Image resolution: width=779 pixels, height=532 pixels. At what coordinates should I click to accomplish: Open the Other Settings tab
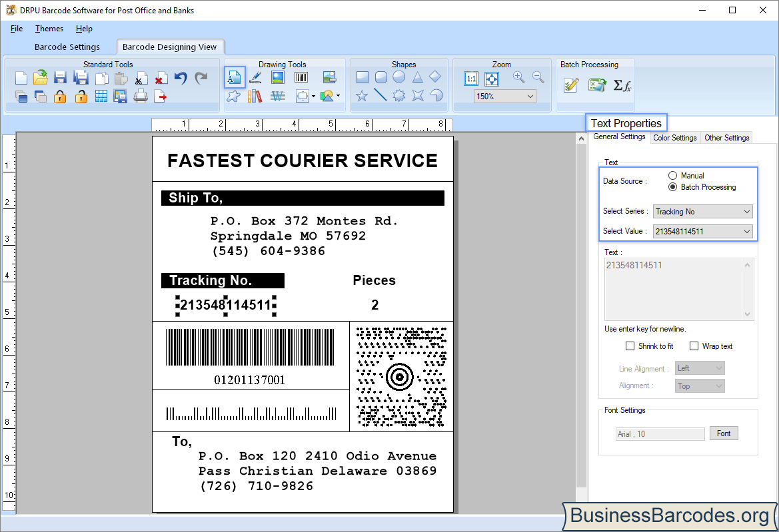(x=726, y=137)
